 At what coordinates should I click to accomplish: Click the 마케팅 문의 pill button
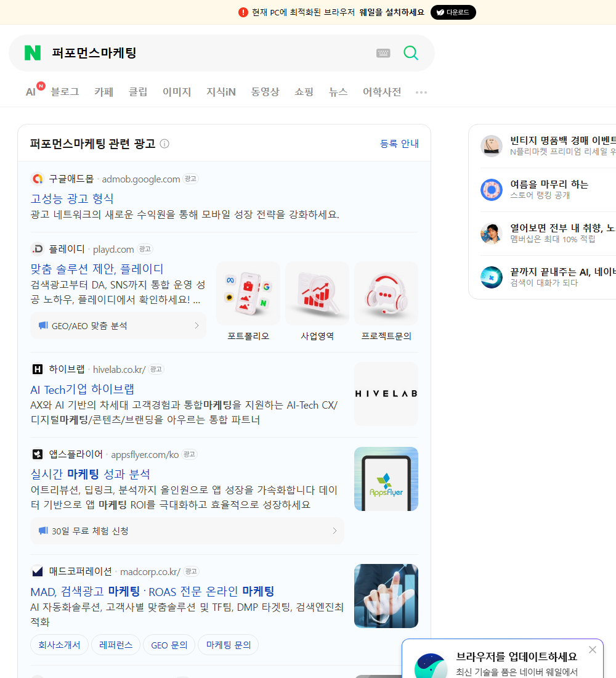click(x=229, y=645)
